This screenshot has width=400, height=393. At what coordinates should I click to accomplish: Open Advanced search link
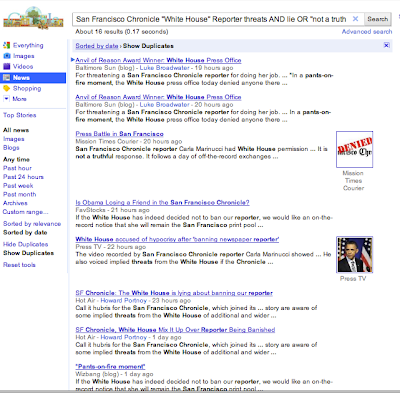point(367,32)
